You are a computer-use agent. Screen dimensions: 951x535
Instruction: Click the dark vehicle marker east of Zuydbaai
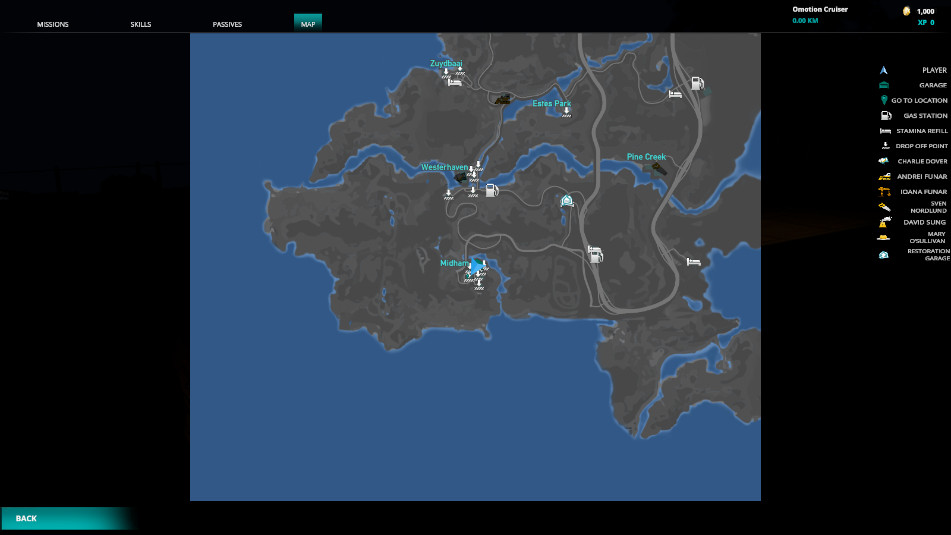[502, 98]
